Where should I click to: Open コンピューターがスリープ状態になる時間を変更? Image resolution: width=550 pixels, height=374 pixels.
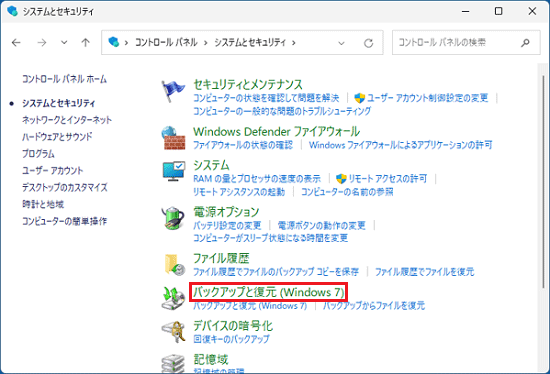270,238
